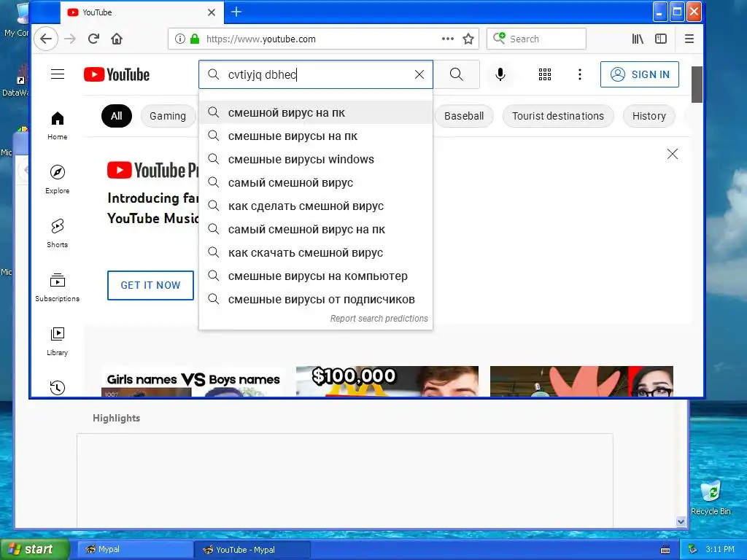Viewport: 747px width, 560px height.
Task: Choose suggestion самый смешной вирус
Action: [316, 183]
